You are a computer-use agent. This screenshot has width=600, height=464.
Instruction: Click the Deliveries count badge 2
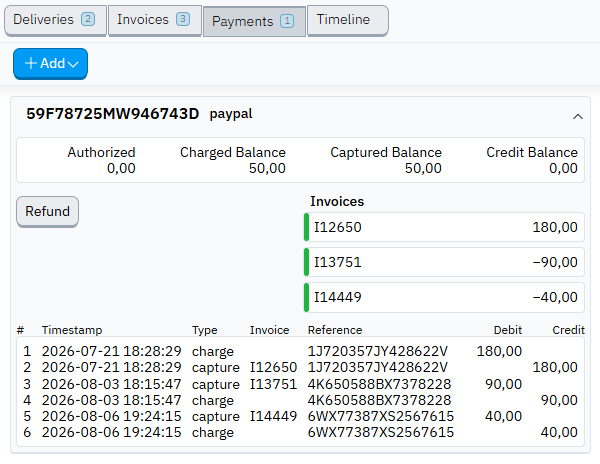88,19
